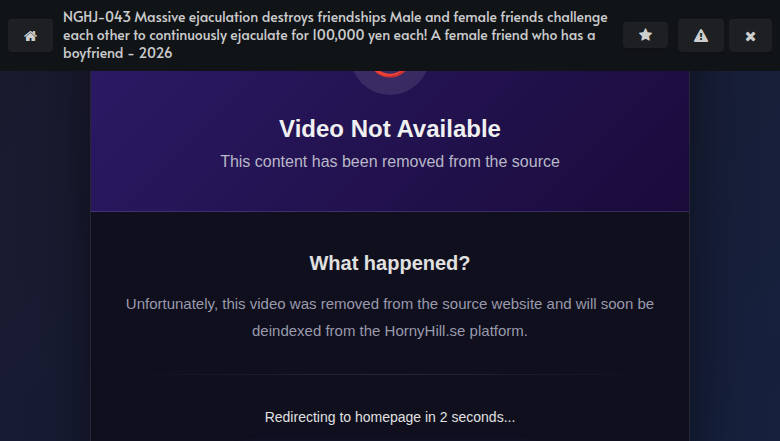Report video using warning triangle icon
This screenshot has width=780, height=441.
pyautogui.click(x=700, y=36)
